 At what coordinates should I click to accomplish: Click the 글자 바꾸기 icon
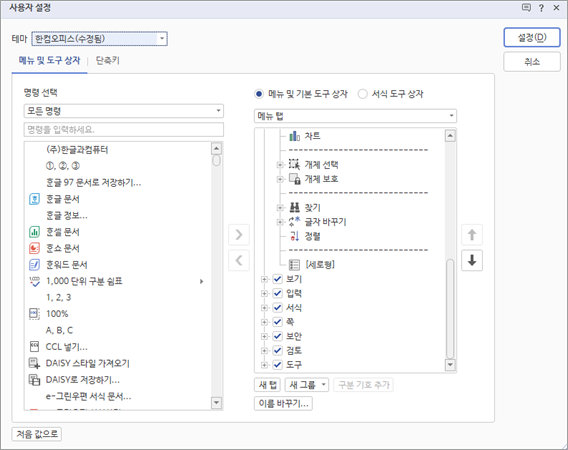coord(295,222)
